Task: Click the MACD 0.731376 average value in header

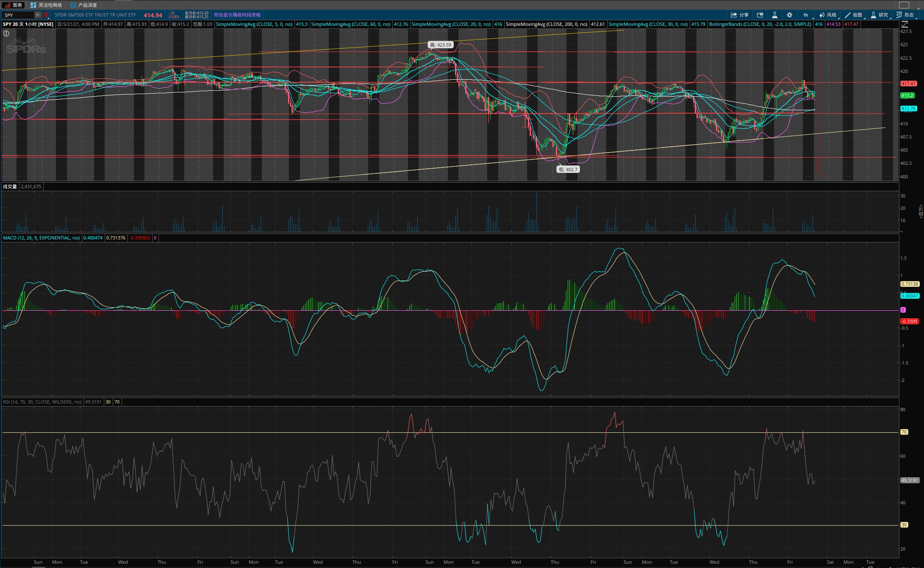Action: (116, 238)
